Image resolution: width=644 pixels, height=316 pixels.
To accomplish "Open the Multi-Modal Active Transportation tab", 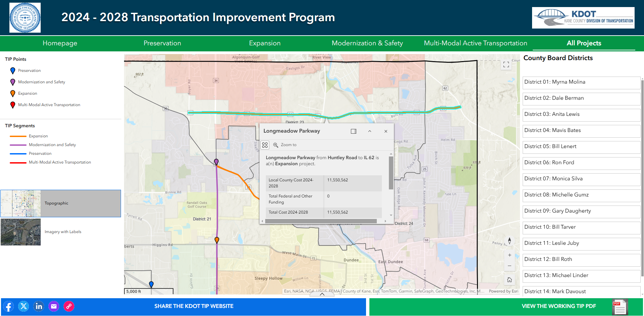I will pos(476,43).
